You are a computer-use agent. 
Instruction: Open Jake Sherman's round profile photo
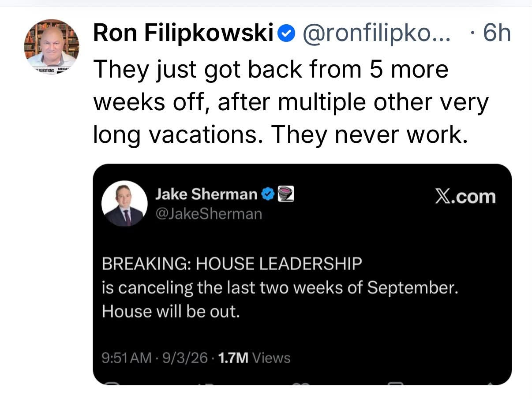(x=124, y=204)
